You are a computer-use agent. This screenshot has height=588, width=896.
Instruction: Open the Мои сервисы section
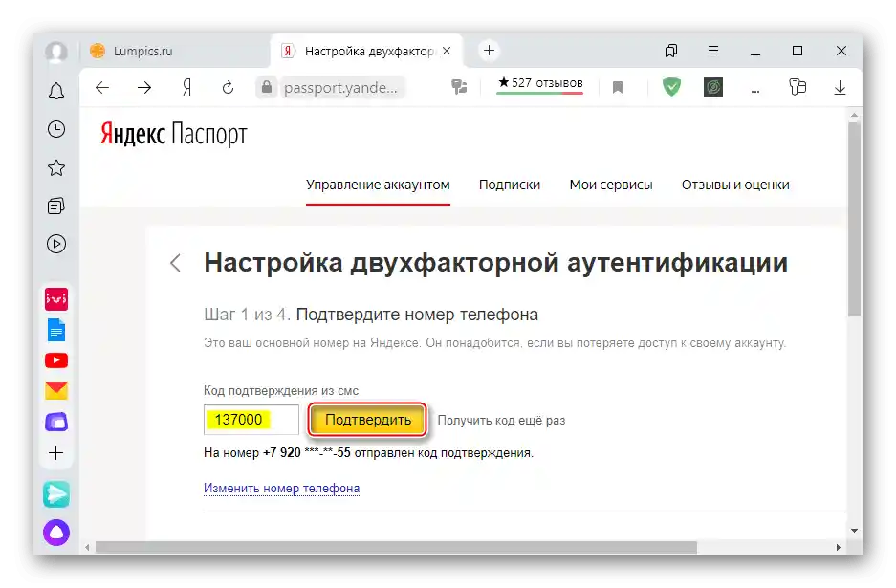click(x=611, y=185)
